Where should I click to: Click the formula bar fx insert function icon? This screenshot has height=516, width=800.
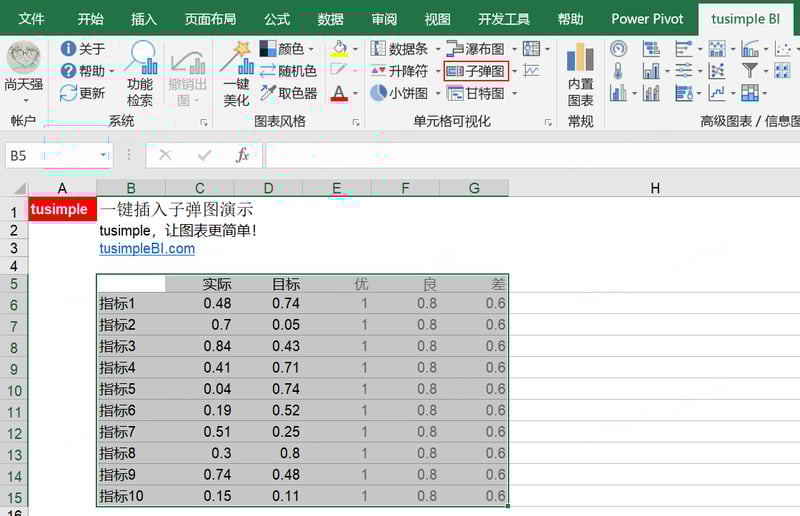coord(242,155)
